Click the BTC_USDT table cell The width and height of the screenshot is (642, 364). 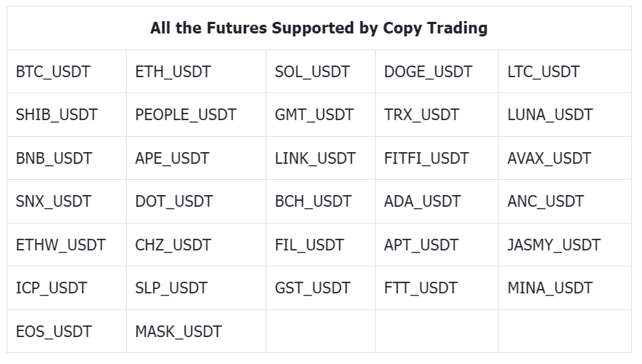click(53, 72)
